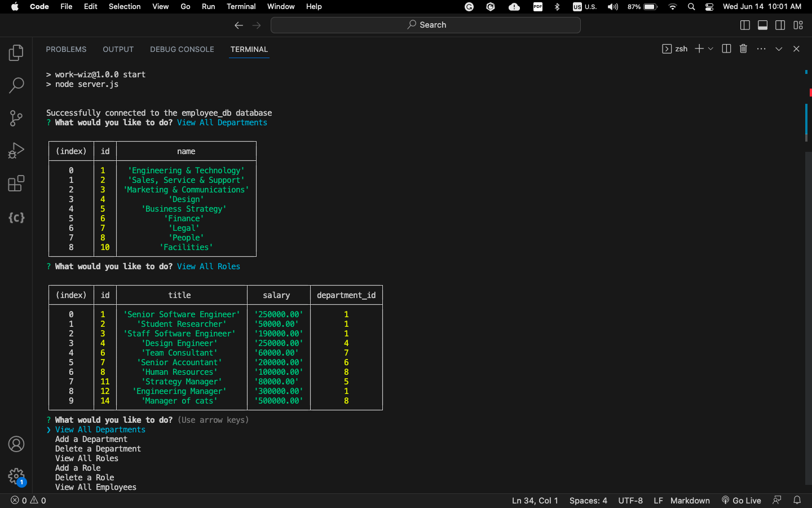Maximize panel with the chevron icon
This screenshot has width=812, height=508.
(779, 49)
